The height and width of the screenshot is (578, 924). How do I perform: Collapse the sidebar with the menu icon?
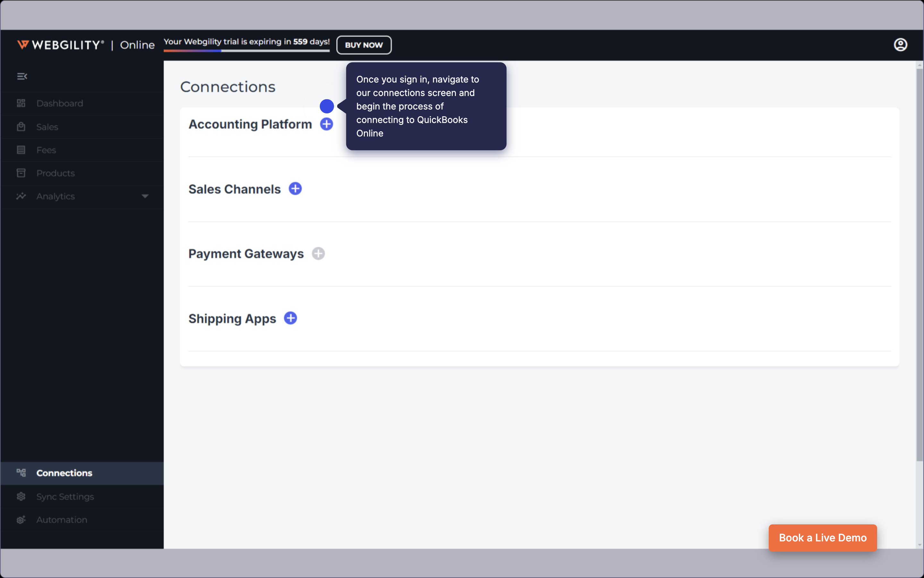(22, 76)
